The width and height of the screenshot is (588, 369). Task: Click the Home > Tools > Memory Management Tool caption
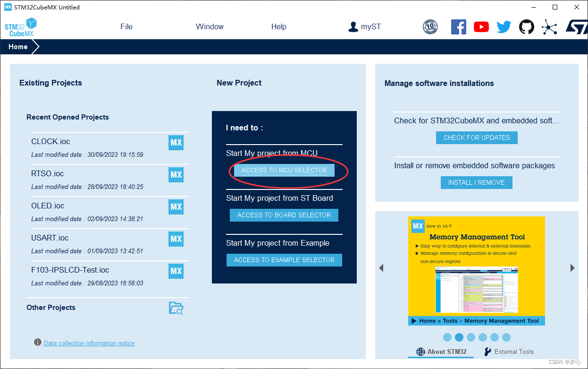tap(477, 321)
